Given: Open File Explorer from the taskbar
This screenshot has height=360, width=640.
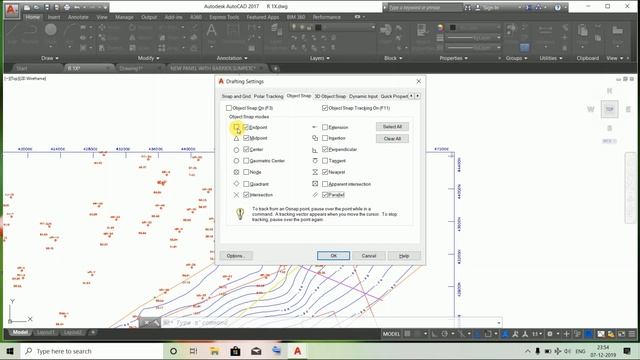Looking at the screenshot, I should (214, 351).
